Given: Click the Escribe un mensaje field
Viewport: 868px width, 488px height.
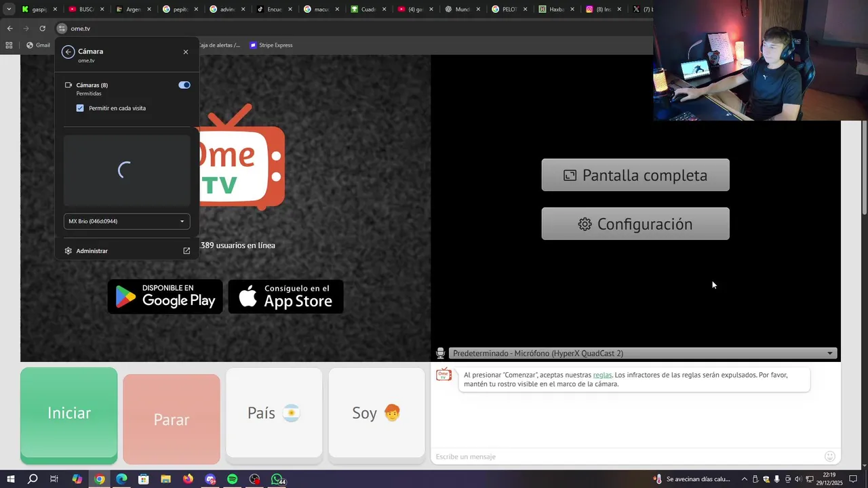Looking at the screenshot, I should point(627,456).
